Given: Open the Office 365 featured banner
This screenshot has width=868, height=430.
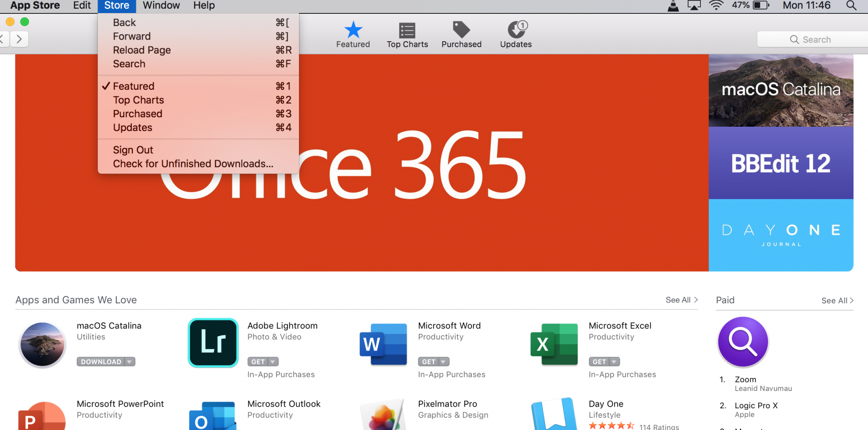Looking at the screenshot, I should coord(362,163).
